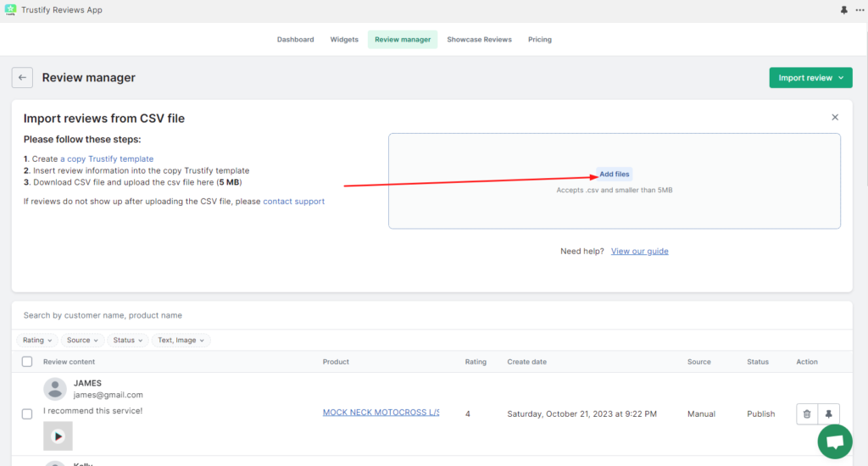Click the 'Accepts .csv and smaller than 5MB' text
Image resolution: width=868 pixels, height=466 pixels.
click(614, 191)
